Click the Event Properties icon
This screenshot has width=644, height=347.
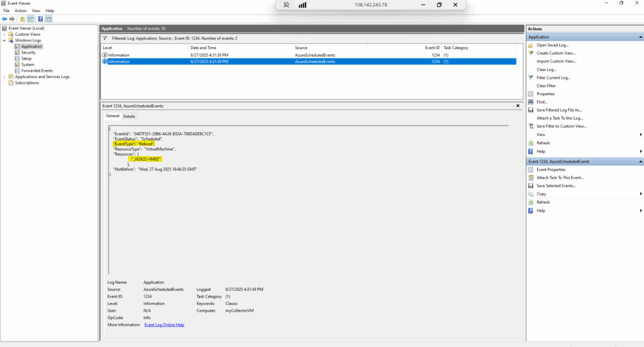click(531, 170)
